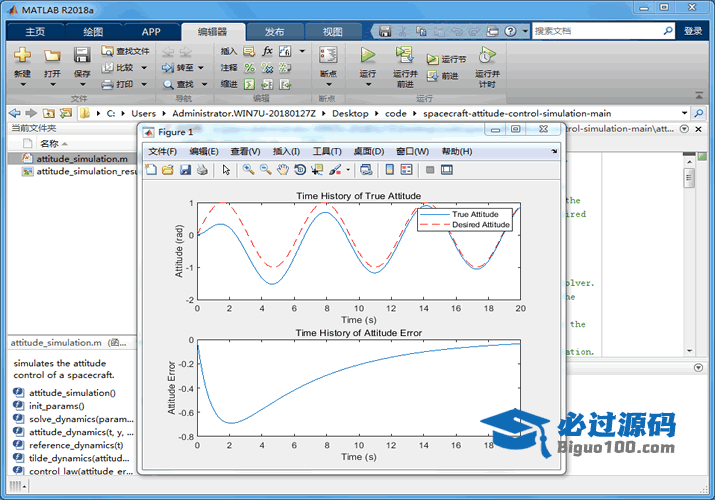Click Save Figure disk icon

[x=185, y=170]
